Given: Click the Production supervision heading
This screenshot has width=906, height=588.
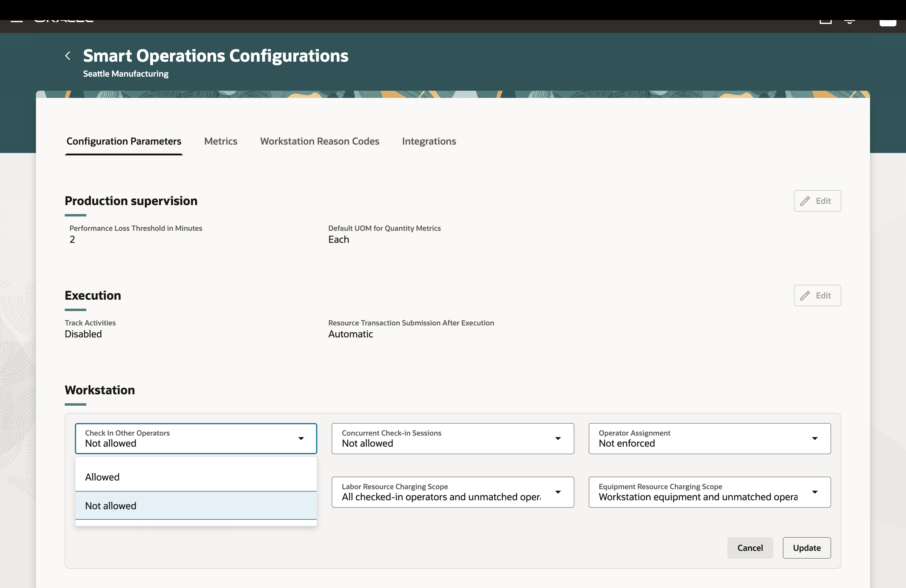Looking at the screenshot, I should (131, 201).
